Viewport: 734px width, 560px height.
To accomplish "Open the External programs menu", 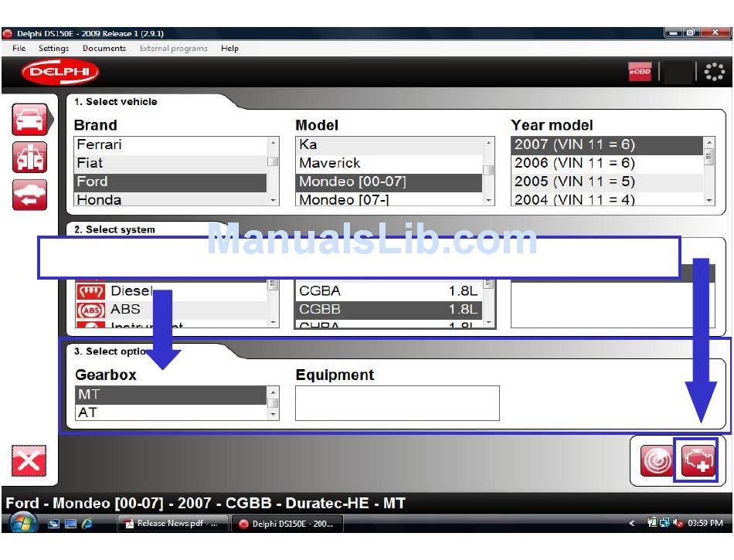I will point(174,48).
